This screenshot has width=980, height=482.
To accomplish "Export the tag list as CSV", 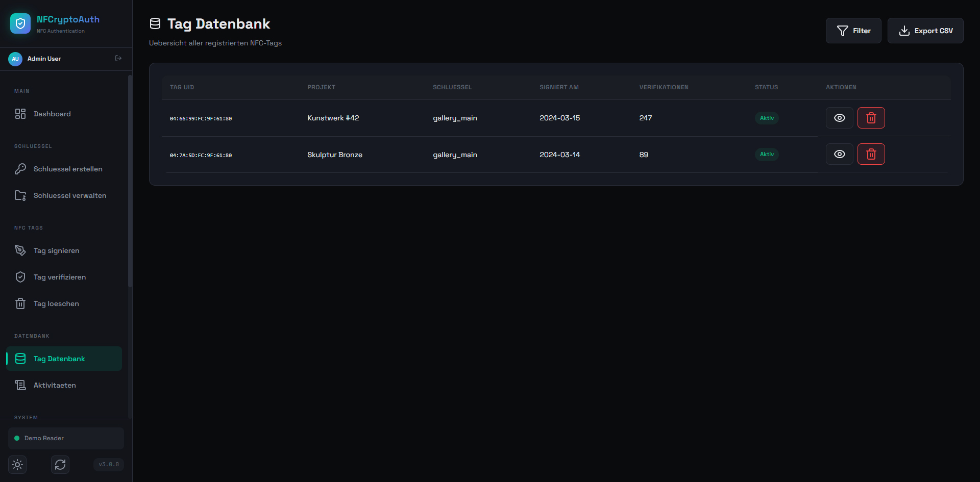I will click(x=925, y=31).
